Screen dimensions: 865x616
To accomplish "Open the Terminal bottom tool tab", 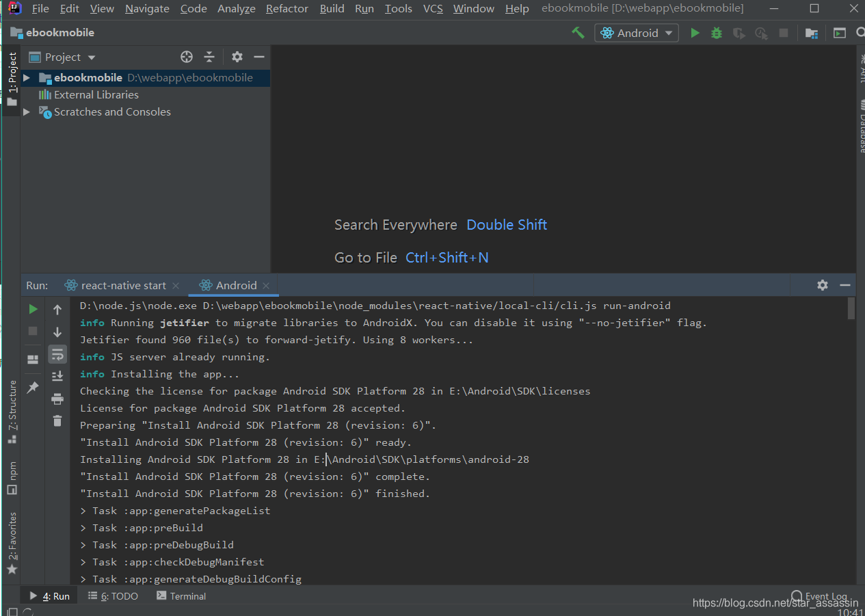I will [181, 596].
